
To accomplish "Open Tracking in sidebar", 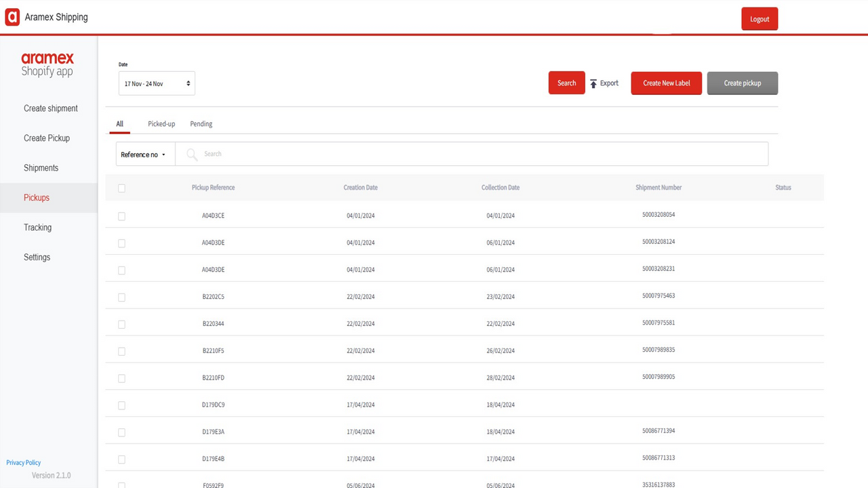I will pyautogui.click(x=37, y=228).
